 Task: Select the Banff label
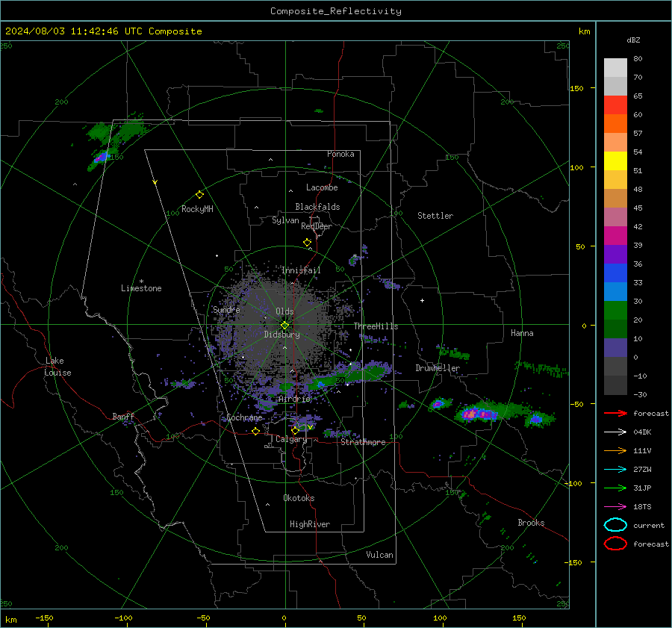tap(123, 416)
